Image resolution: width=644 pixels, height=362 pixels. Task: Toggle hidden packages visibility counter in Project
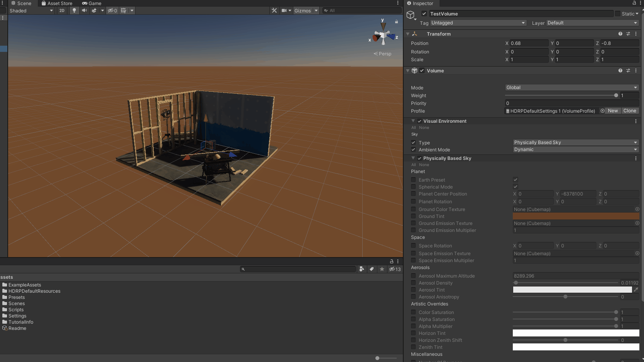[395, 269]
